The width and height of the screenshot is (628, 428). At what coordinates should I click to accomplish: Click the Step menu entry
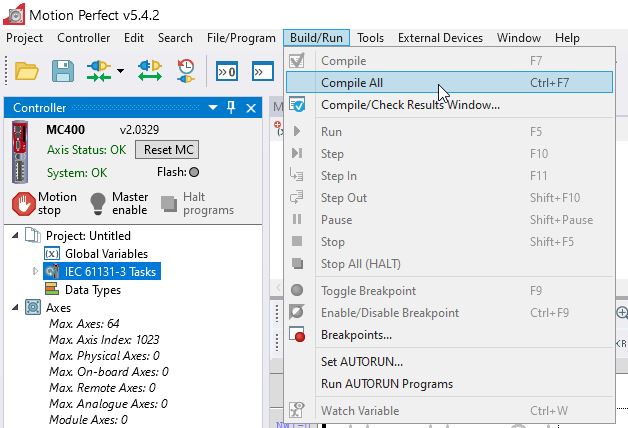pos(449,154)
